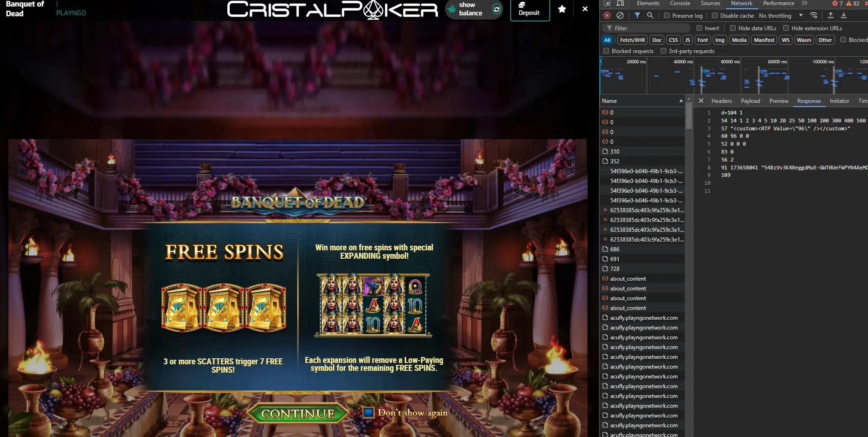Screen dimensions: 868x437
Task: Filter requests by Img type
Action: [720, 40]
